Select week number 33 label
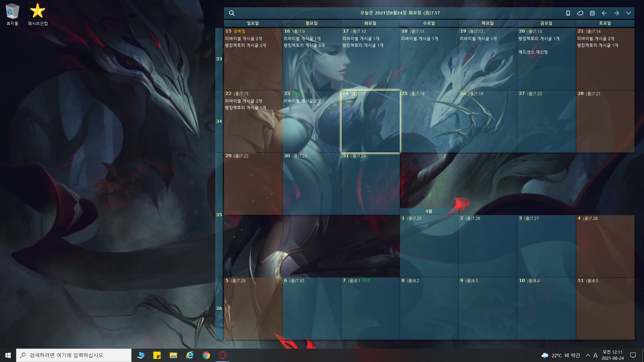This screenshot has height=362, width=644. [x=219, y=59]
